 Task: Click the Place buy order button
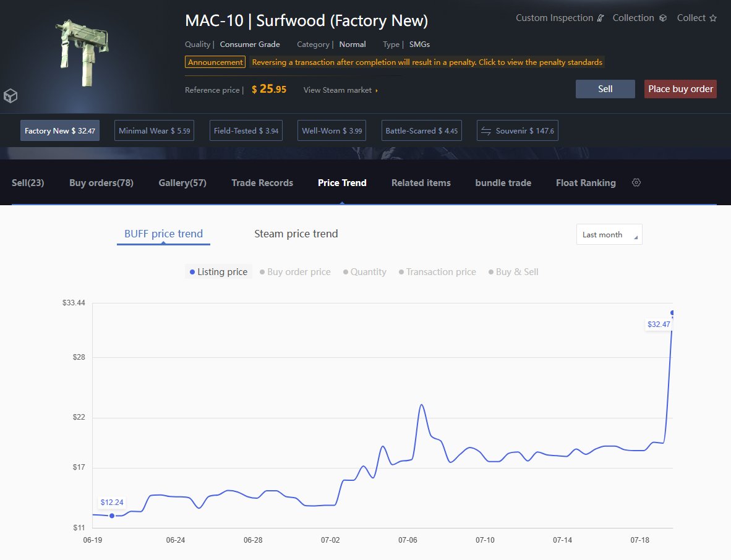[x=680, y=89]
